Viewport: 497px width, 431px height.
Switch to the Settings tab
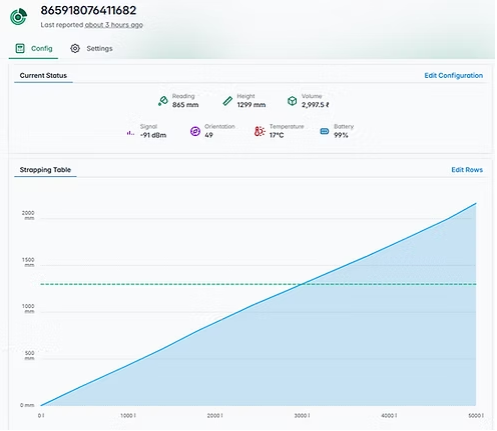click(x=92, y=49)
